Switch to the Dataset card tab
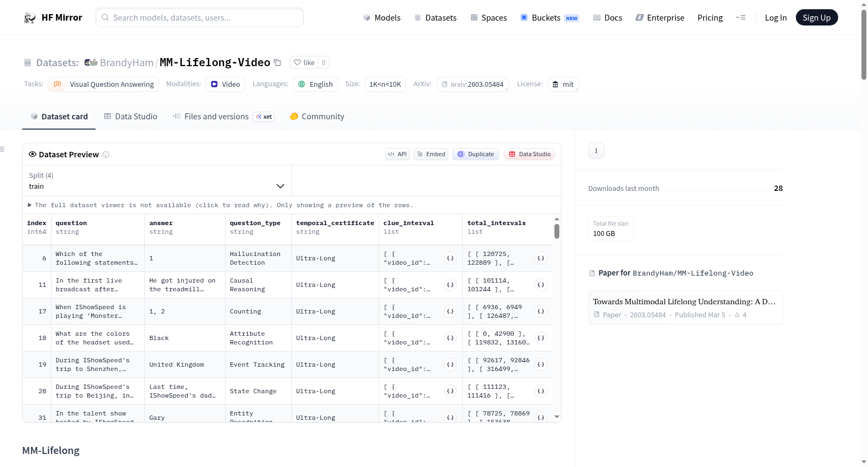This screenshot has width=868, height=467. pos(59,117)
